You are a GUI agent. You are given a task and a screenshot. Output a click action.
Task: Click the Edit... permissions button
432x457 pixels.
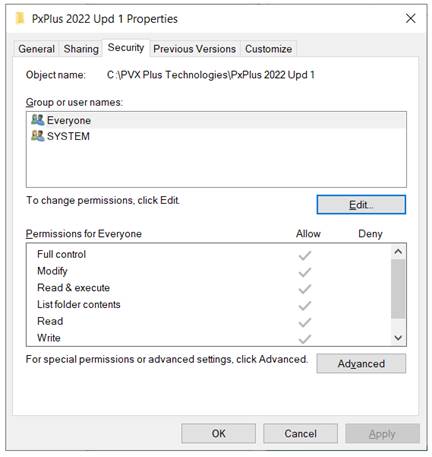tap(361, 205)
